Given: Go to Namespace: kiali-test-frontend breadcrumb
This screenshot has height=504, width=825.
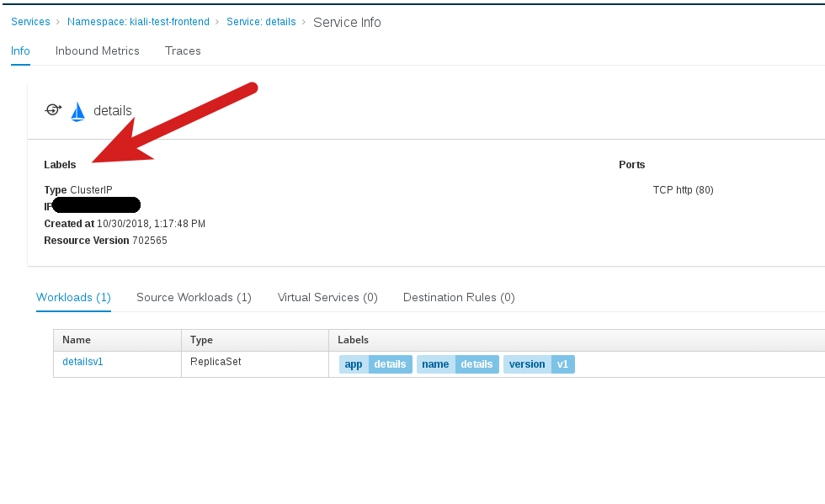Looking at the screenshot, I should 138,22.
